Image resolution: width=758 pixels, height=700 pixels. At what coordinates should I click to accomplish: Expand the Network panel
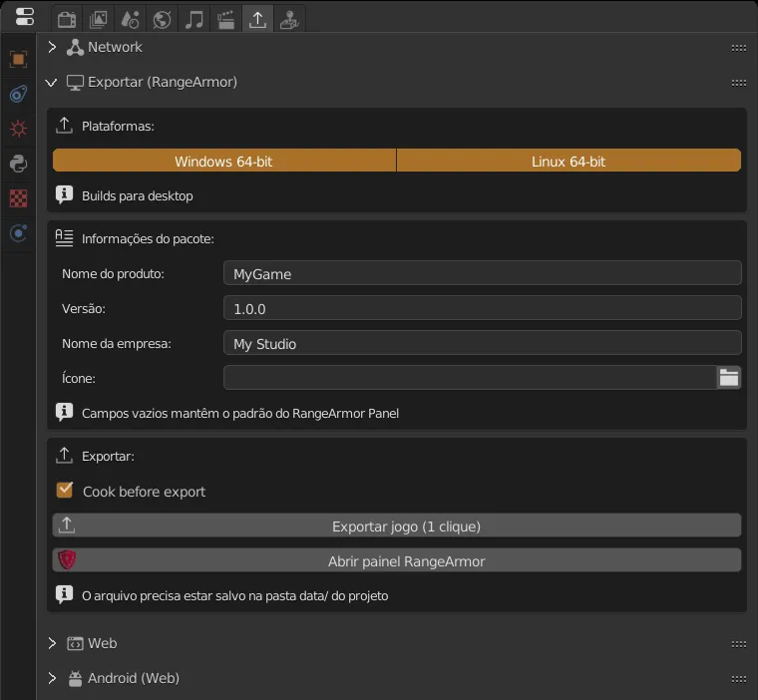[x=52, y=47]
